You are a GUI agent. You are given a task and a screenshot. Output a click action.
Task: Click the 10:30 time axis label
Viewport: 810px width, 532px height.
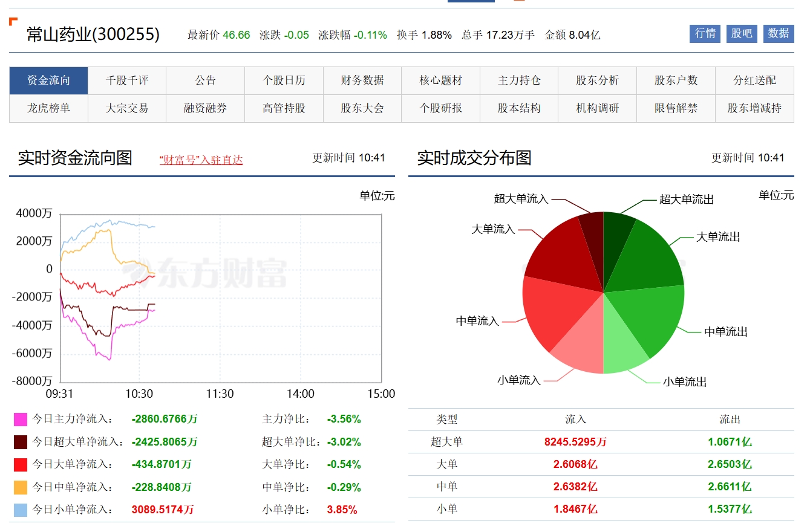(x=139, y=394)
